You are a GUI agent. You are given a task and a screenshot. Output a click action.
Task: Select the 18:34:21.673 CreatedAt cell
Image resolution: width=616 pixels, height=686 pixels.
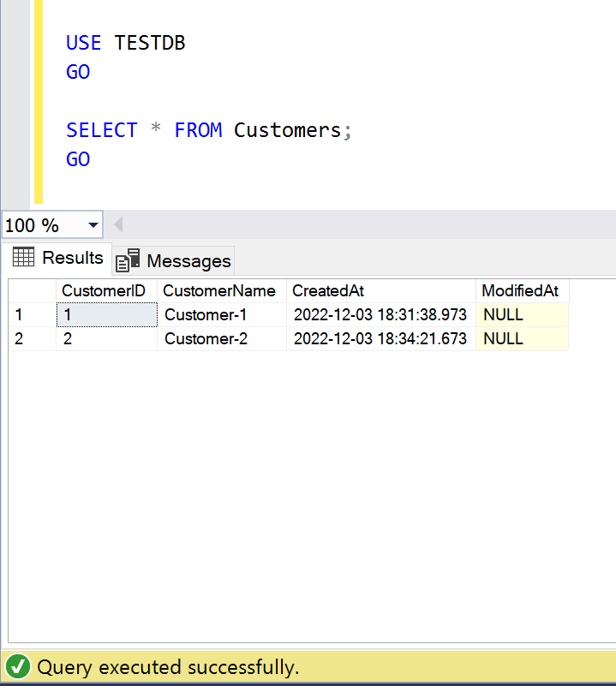tap(380, 339)
